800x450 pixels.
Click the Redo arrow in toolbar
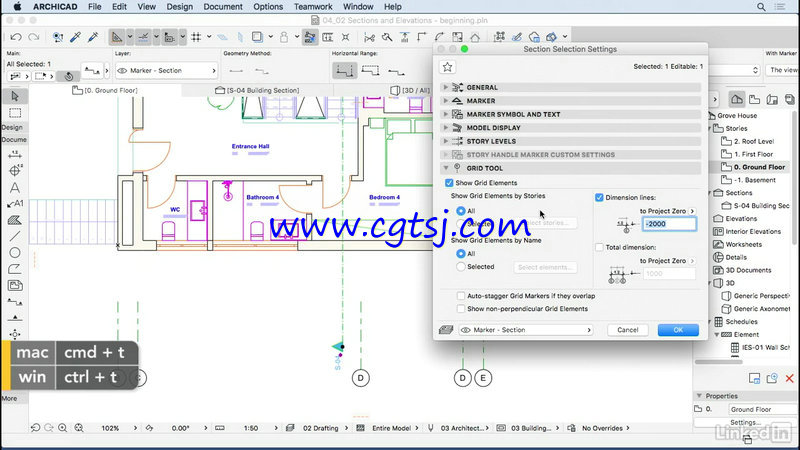[x=34, y=37]
